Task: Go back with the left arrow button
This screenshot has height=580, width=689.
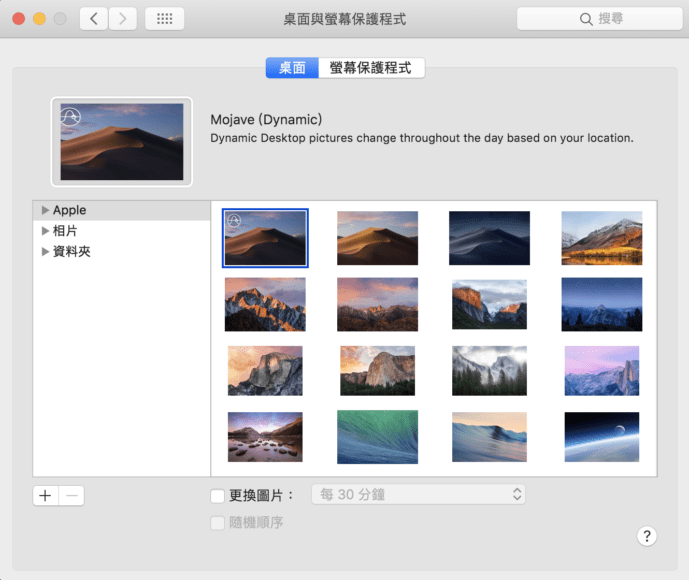Action: (x=94, y=18)
